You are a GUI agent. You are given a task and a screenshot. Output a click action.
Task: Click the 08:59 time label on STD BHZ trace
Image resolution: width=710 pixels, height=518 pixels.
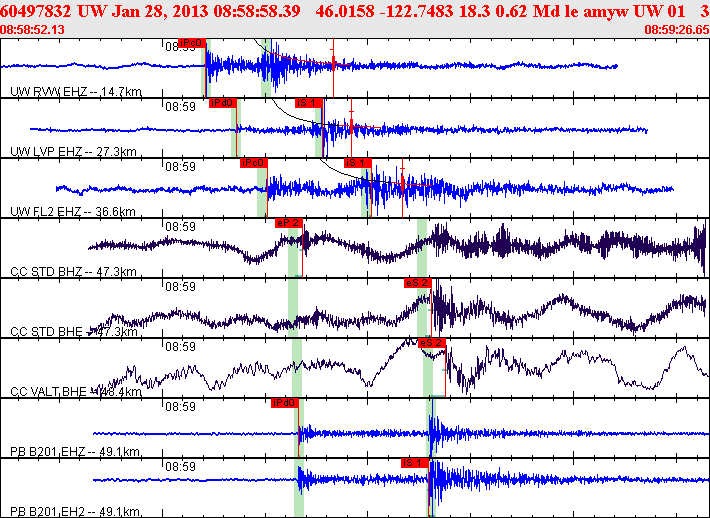(x=180, y=227)
